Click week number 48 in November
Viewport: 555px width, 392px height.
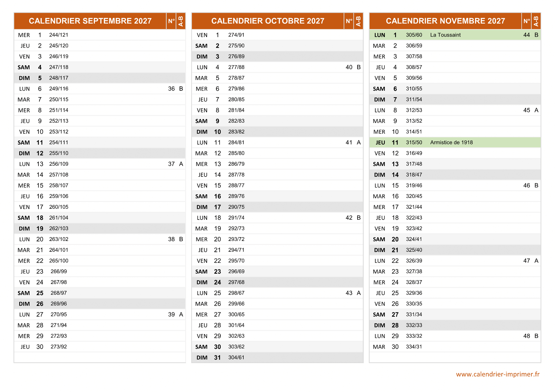tap(527, 336)
